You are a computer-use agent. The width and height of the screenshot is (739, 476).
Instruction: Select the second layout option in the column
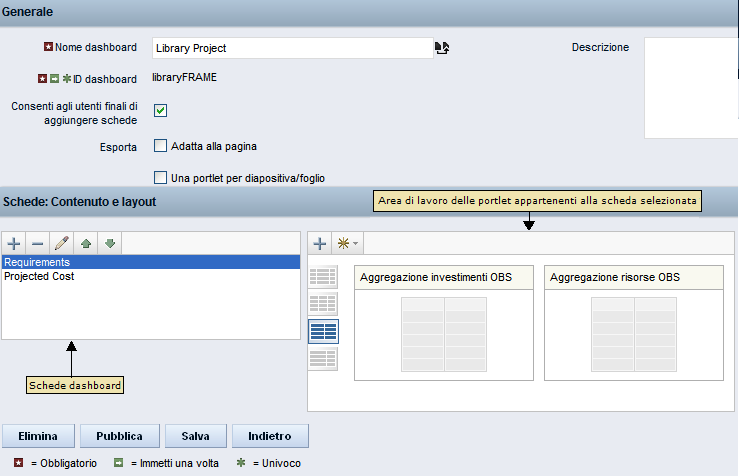click(x=323, y=304)
